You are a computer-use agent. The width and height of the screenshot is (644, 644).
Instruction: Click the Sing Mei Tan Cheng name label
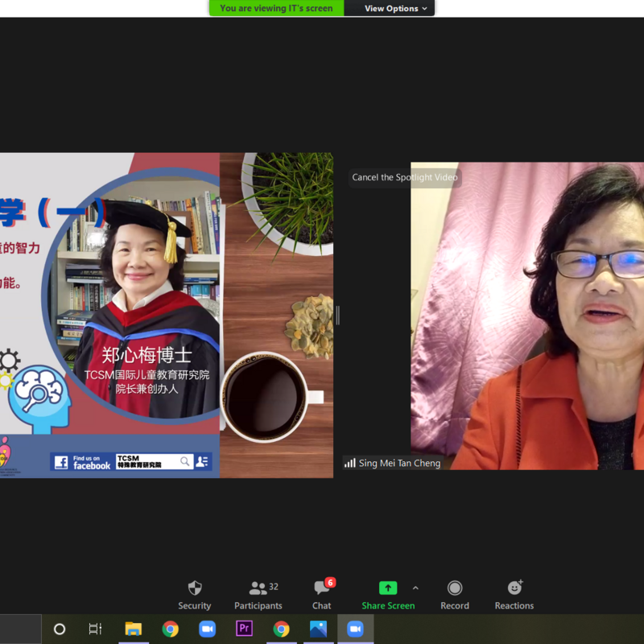(399, 463)
